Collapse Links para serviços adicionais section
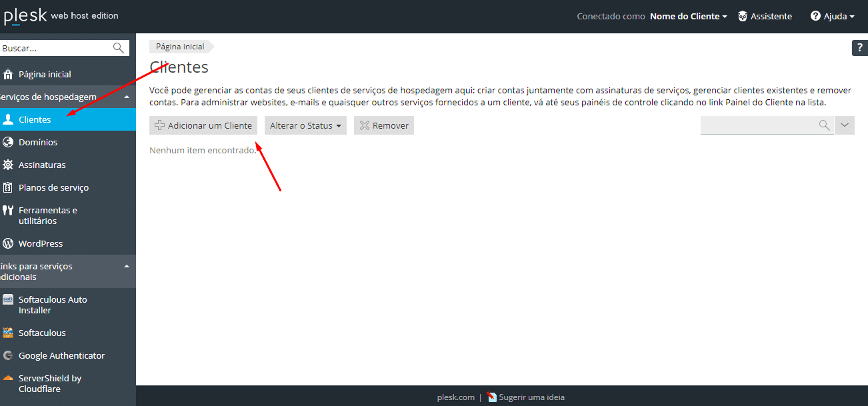 (x=127, y=266)
